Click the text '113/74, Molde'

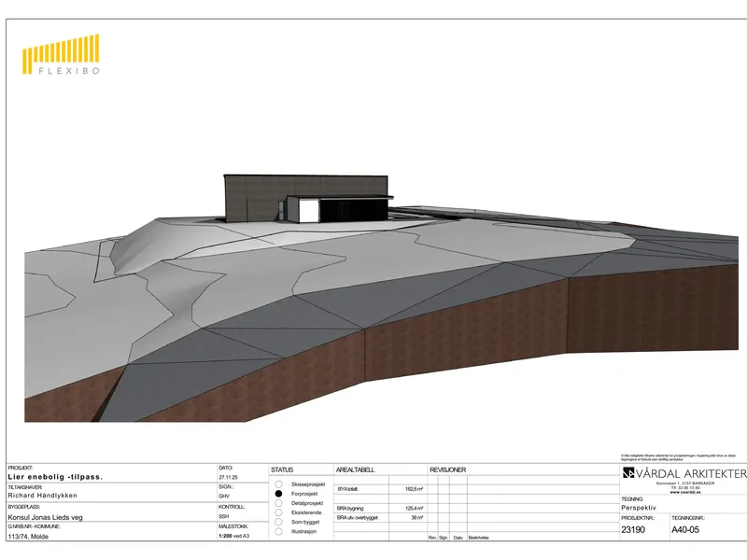(x=28, y=537)
